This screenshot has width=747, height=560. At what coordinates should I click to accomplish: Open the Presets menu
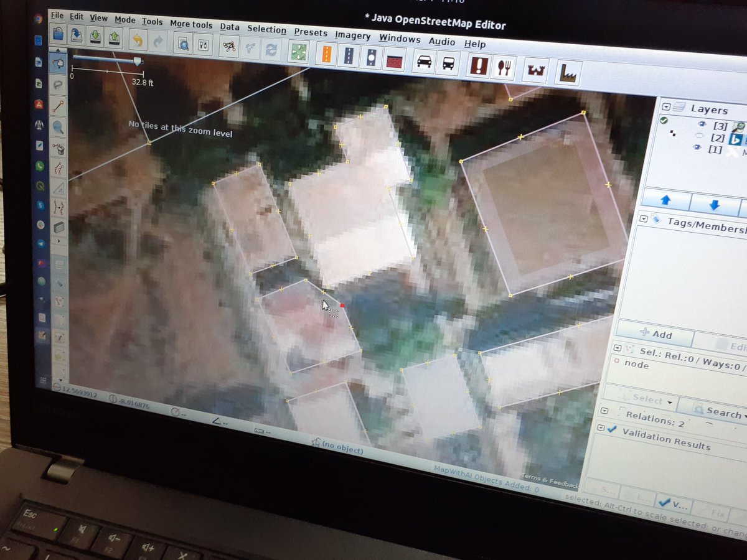point(311,32)
